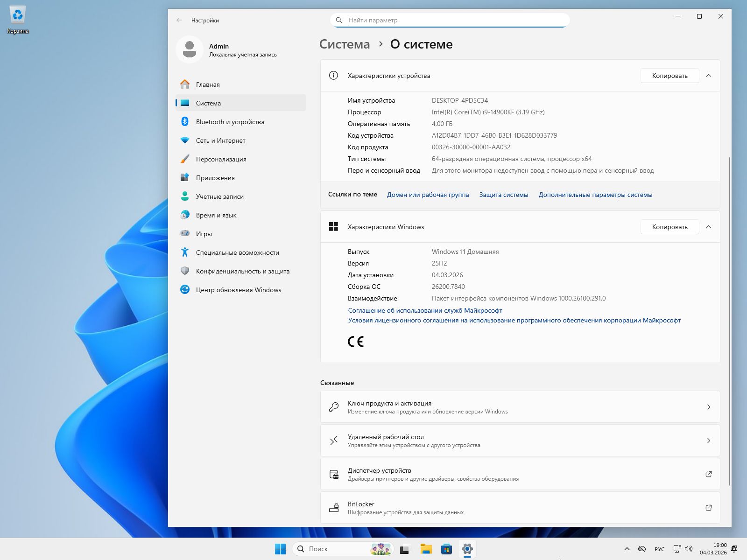
Task: Open BitLocker via its external link icon
Action: [x=709, y=508]
